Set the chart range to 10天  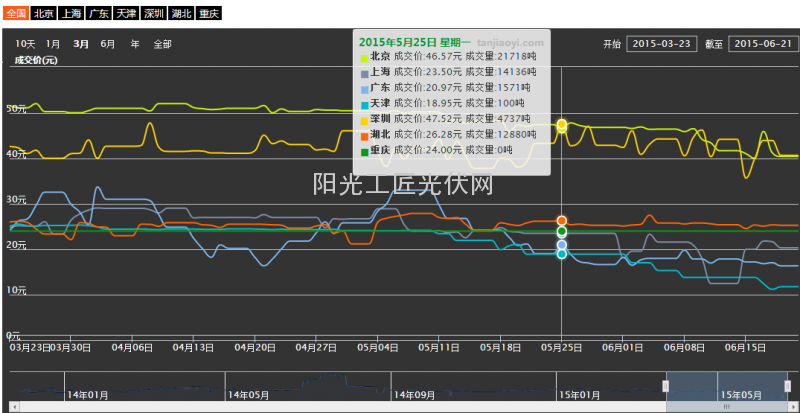point(25,44)
